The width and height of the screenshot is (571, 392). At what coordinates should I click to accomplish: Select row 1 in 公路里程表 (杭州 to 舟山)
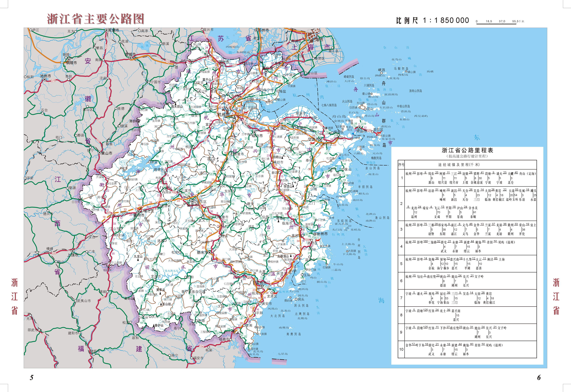click(467, 178)
